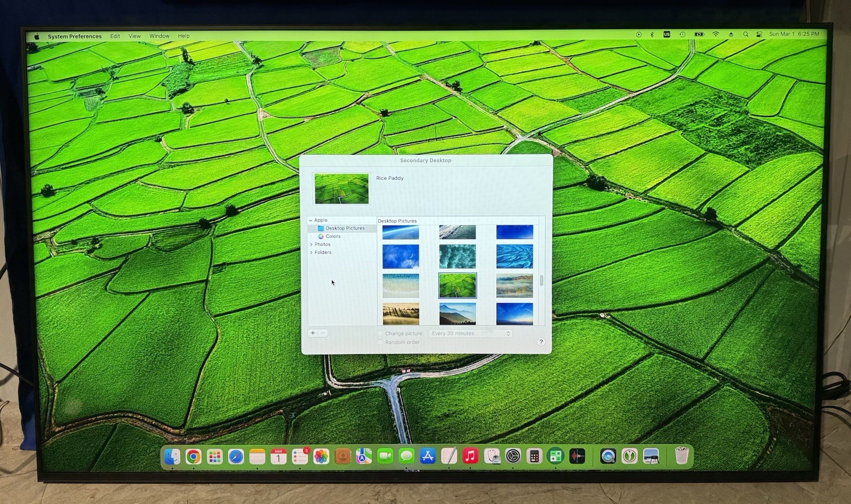Image resolution: width=851 pixels, height=504 pixels.
Task: Launch the App Store from the Dock
Action: coord(428,456)
